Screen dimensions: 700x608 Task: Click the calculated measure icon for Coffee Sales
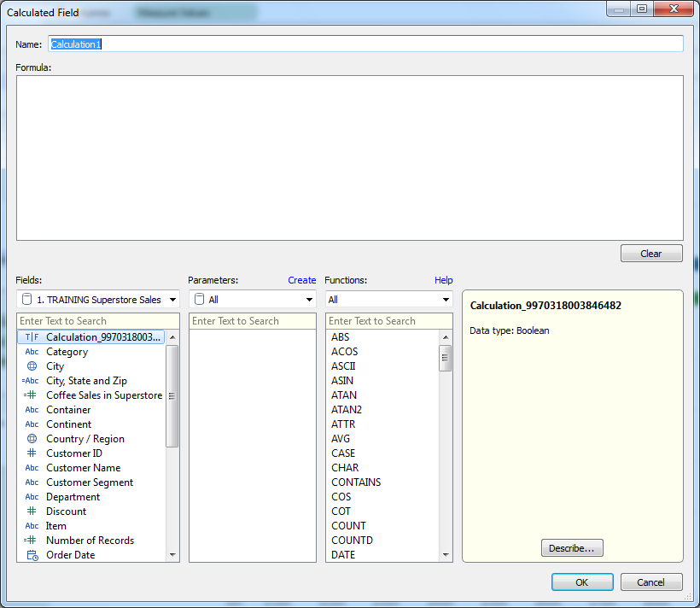click(32, 395)
